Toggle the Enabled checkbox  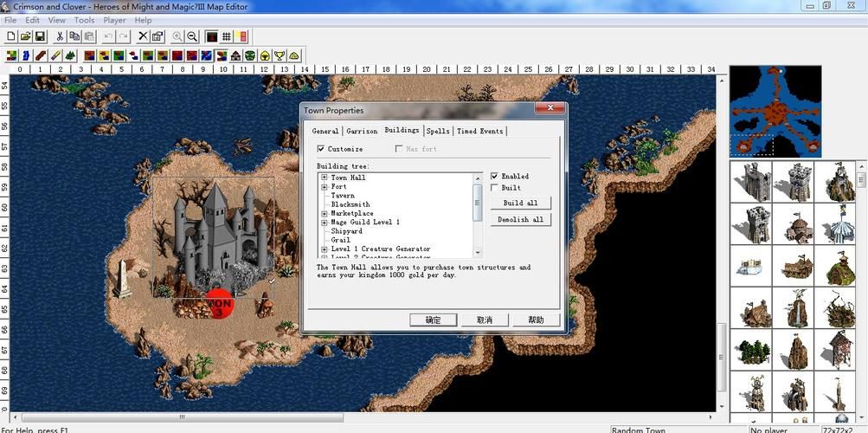[x=494, y=177]
